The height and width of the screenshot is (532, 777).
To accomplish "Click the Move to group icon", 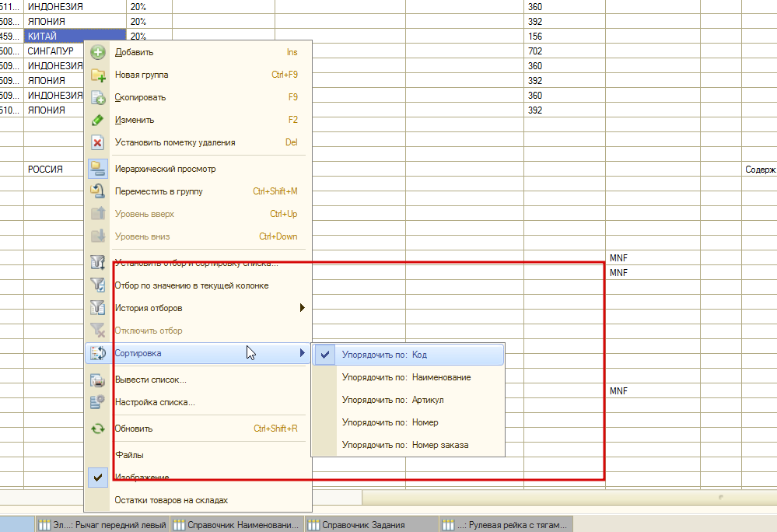I will [98, 191].
